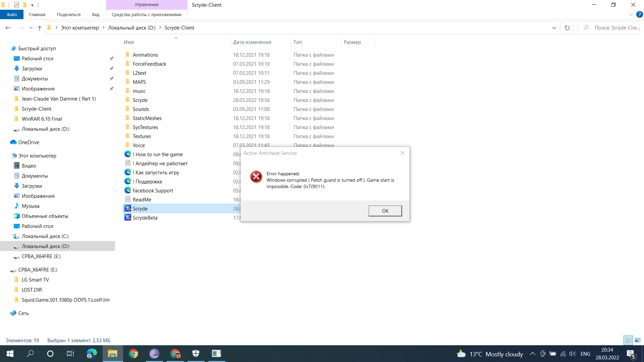Open the Help question mark icon
644x362 pixels.
point(640,14)
